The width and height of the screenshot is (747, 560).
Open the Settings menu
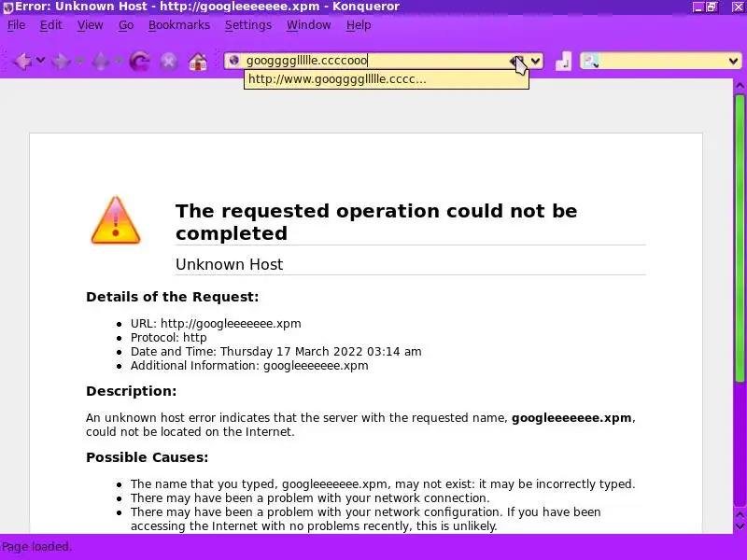(x=248, y=25)
